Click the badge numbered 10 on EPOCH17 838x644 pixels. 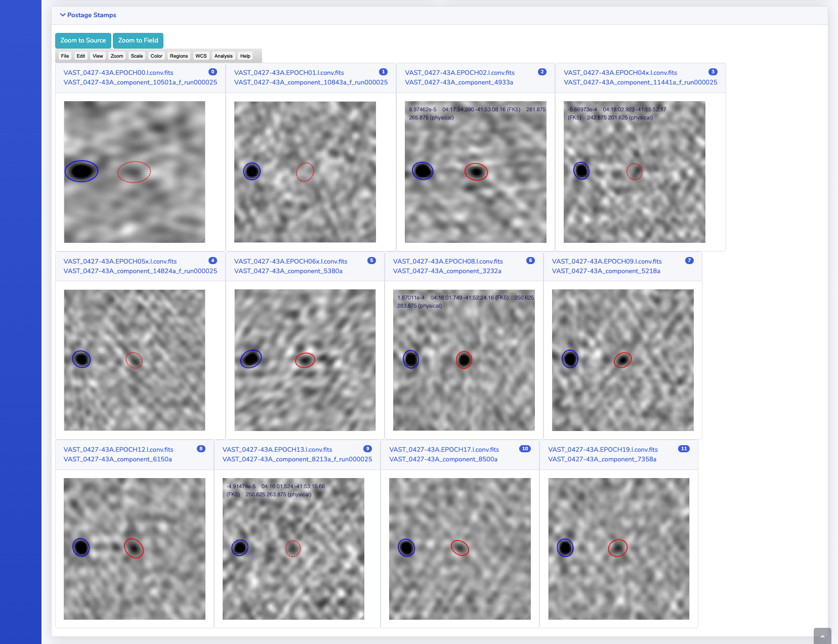[525, 449]
